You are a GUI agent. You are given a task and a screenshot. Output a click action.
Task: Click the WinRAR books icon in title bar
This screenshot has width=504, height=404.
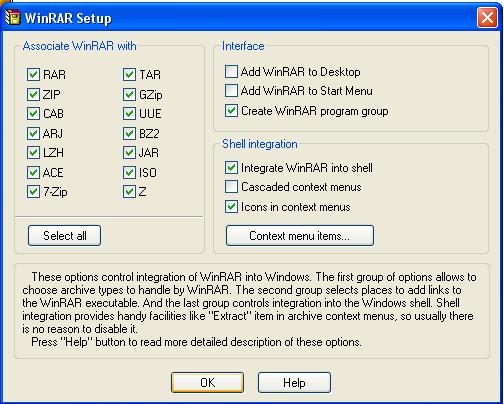click(x=13, y=17)
